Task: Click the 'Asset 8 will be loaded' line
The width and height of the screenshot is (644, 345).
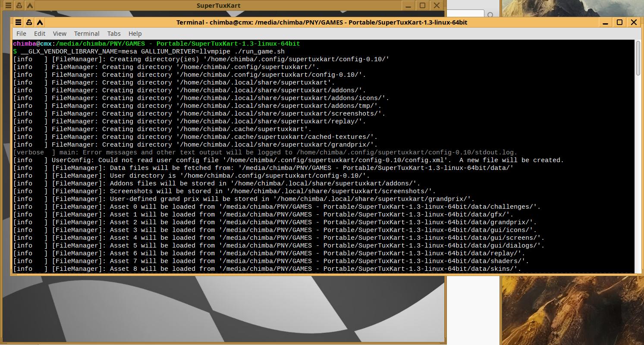Action: tap(267, 269)
